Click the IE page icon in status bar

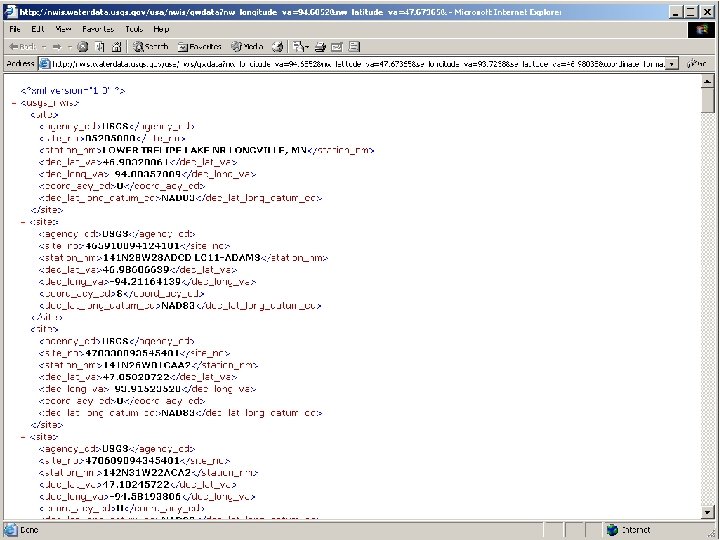(x=11, y=530)
